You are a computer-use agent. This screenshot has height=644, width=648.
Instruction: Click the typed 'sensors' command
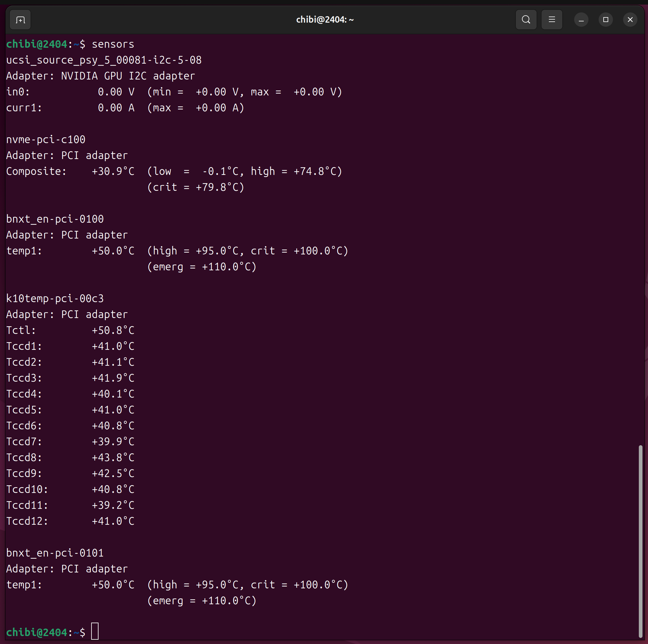[113, 44]
